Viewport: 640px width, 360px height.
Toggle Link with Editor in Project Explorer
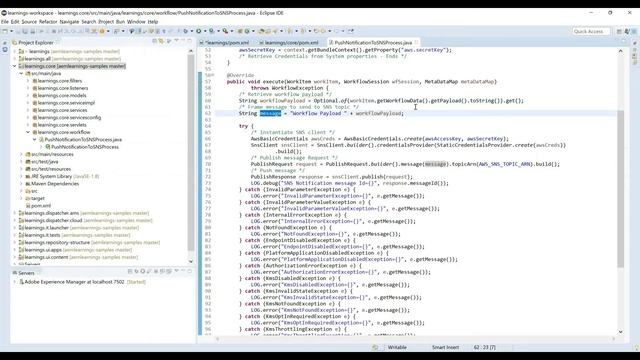tap(161, 41)
